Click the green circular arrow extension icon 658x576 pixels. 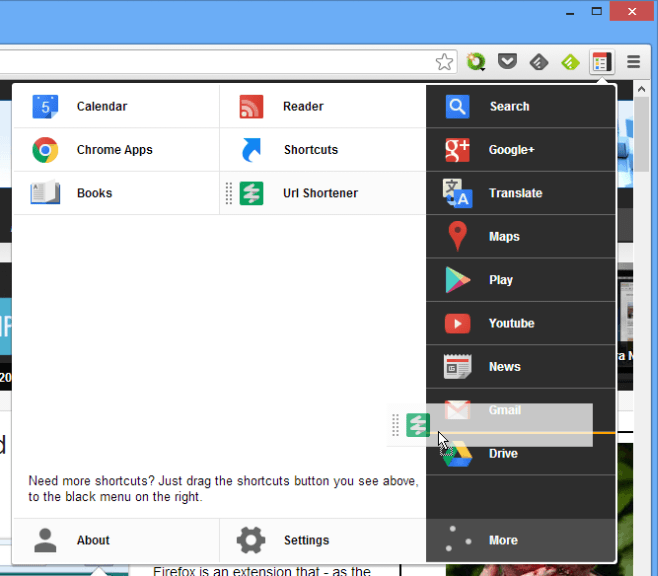[476, 62]
